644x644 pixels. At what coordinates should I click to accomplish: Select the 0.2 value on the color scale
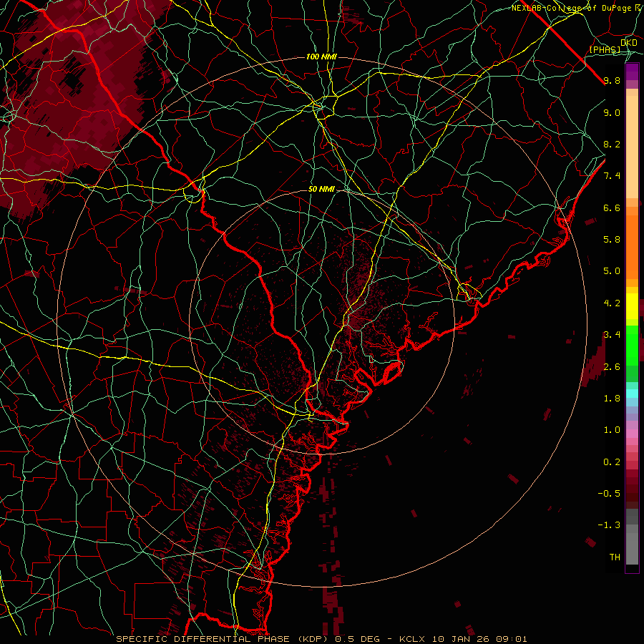tap(612, 462)
